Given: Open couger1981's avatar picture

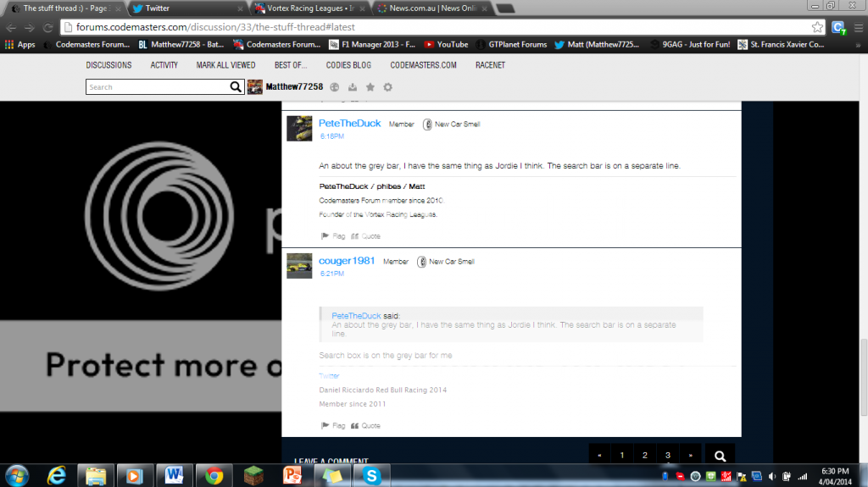Looking at the screenshot, I should pyautogui.click(x=299, y=266).
